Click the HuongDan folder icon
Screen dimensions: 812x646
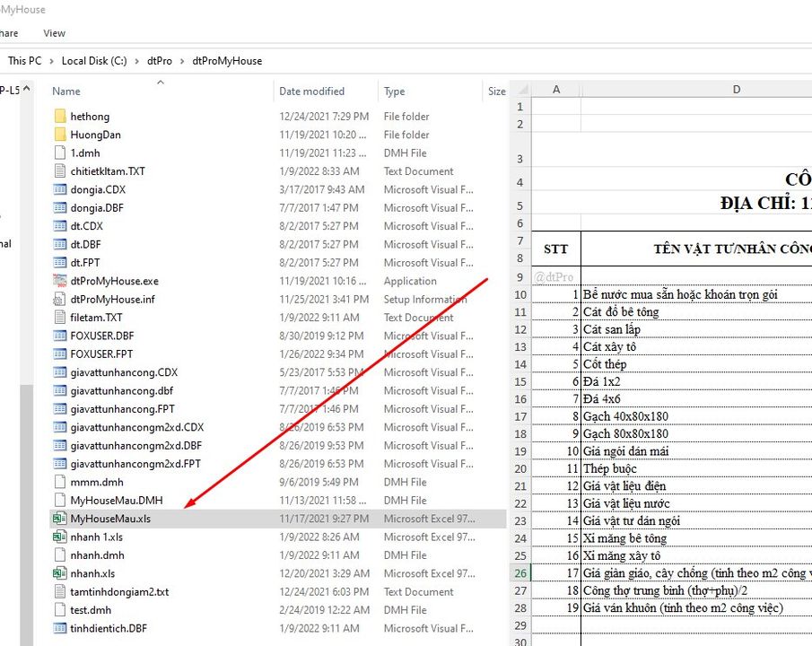(x=60, y=135)
